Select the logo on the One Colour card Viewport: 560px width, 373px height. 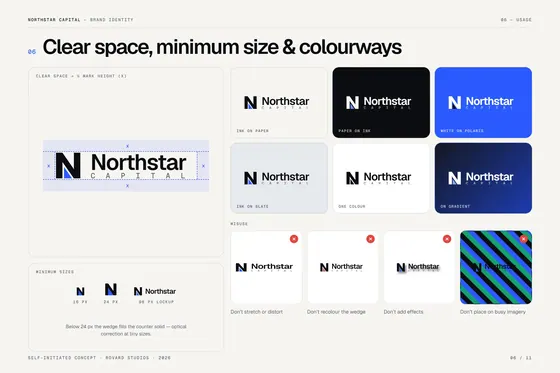[x=379, y=178]
